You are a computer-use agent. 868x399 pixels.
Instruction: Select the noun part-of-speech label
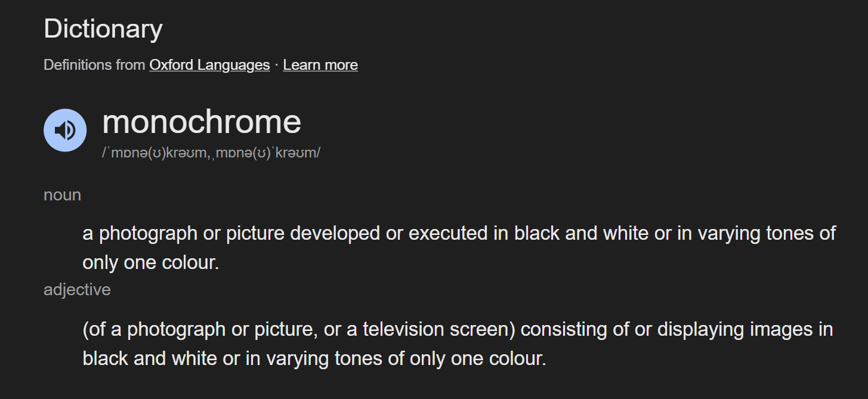click(62, 195)
